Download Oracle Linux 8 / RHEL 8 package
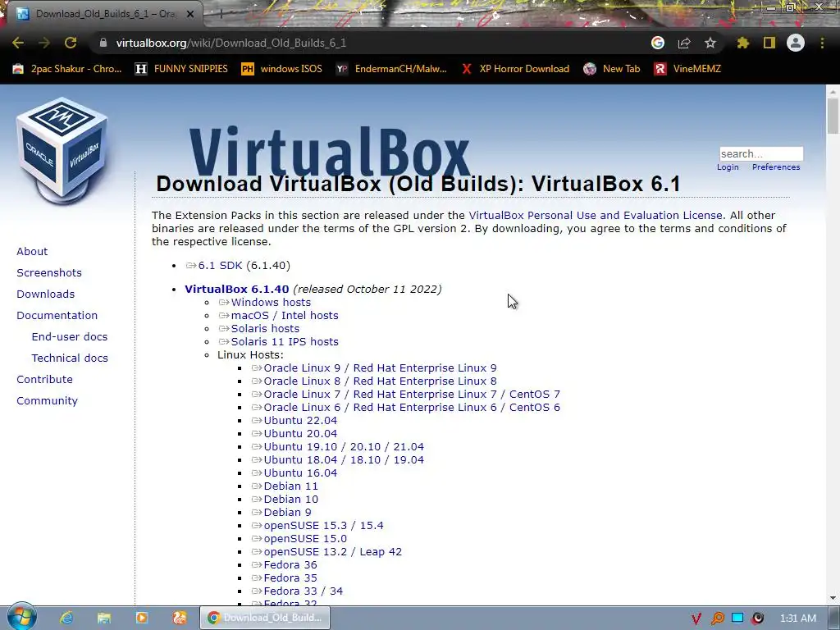 380,381
